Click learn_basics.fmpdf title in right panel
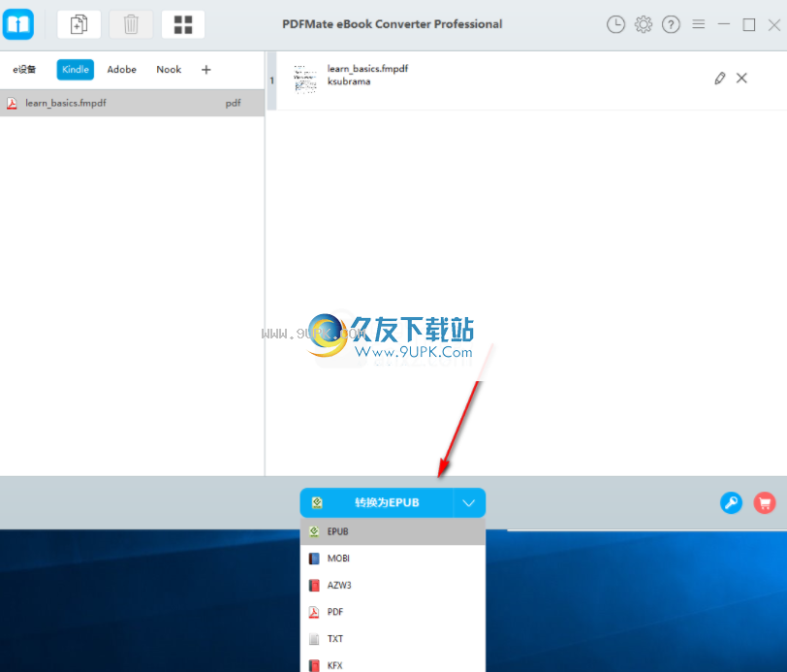 point(367,68)
